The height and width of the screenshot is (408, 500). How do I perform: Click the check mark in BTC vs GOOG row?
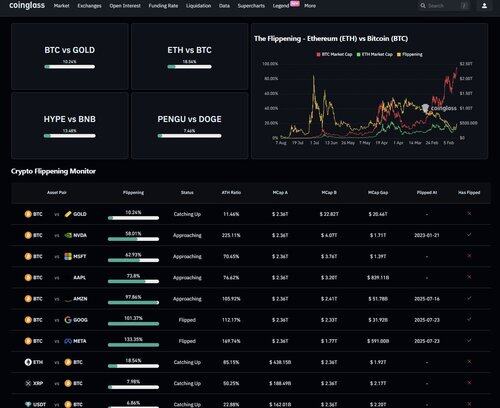(469, 319)
